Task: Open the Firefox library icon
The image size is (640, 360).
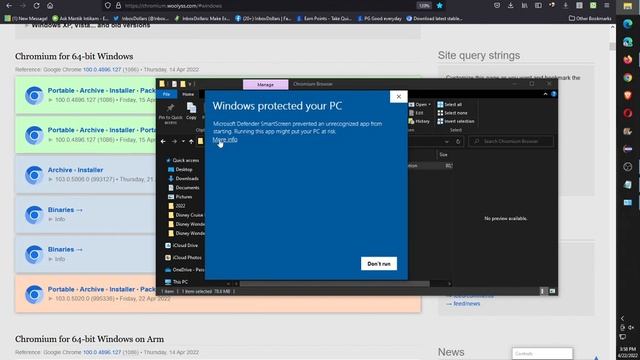Action: pyautogui.click(x=524, y=6)
